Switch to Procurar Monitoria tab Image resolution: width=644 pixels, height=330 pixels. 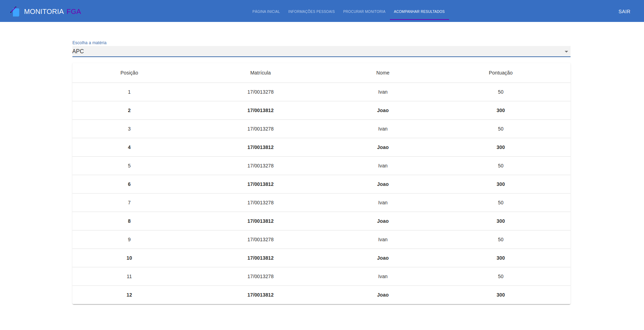coord(364,11)
